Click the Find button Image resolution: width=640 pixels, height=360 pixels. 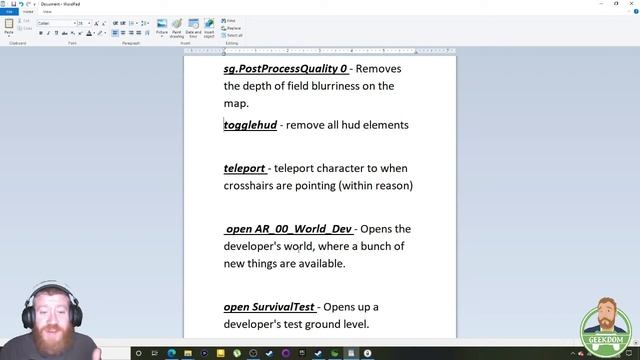tap(229, 21)
